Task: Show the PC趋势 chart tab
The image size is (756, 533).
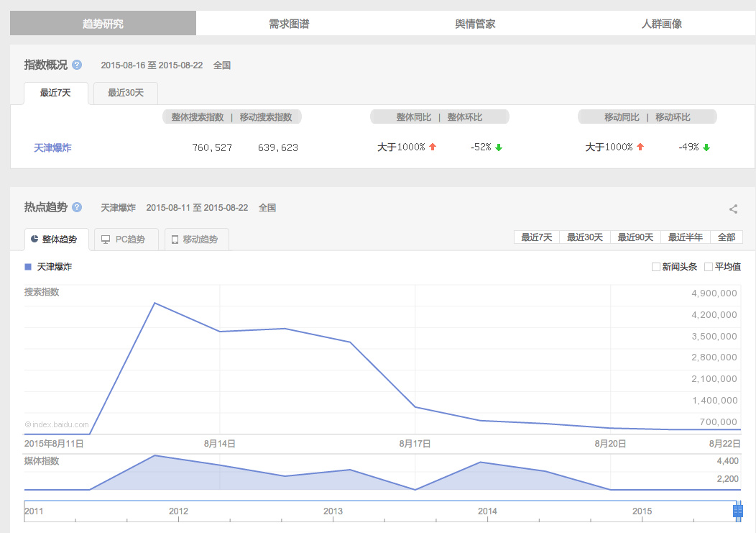Action: [123, 240]
